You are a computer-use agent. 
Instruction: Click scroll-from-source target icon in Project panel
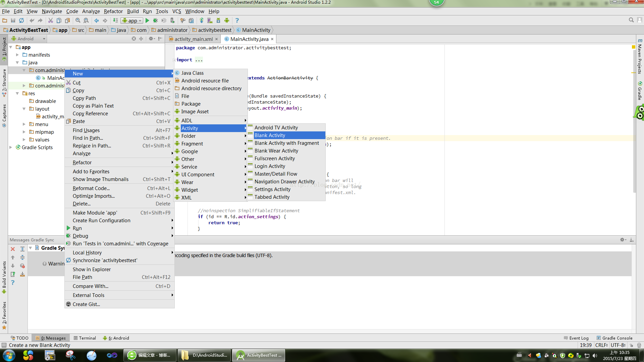[x=134, y=39]
